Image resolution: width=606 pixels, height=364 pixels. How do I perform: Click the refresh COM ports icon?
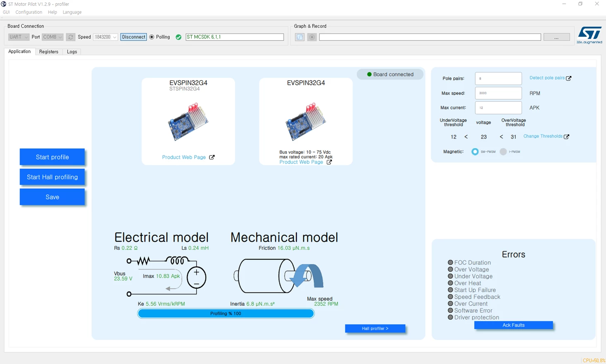click(71, 37)
